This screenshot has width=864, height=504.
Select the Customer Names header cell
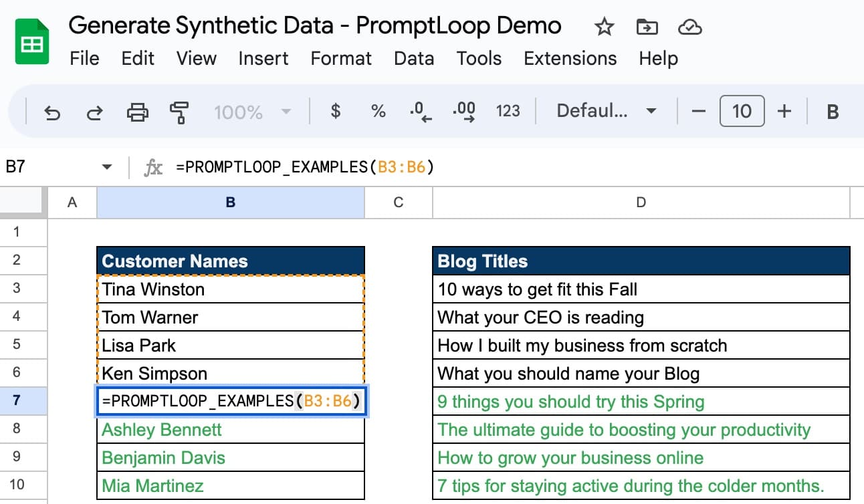coord(231,261)
